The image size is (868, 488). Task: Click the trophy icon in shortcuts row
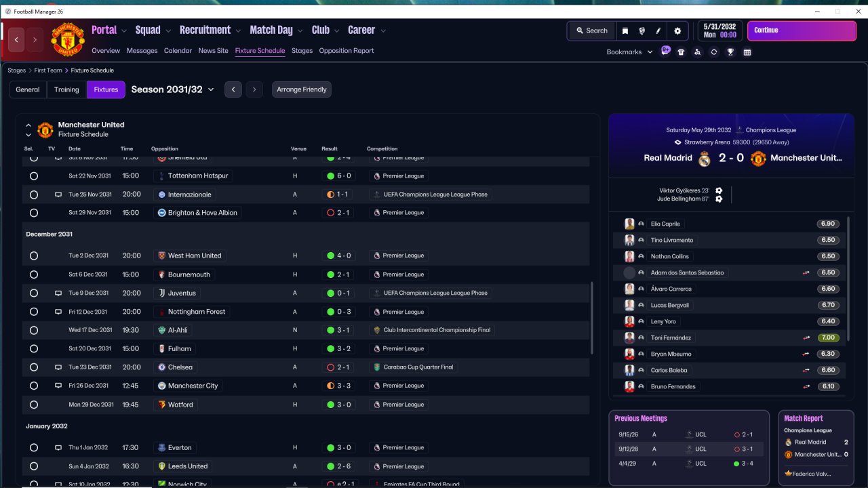730,52
